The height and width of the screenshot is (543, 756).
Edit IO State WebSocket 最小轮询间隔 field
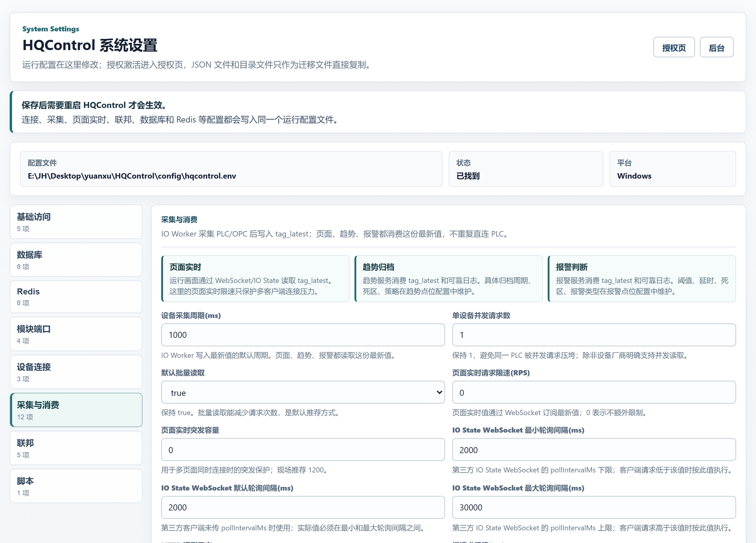[x=594, y=450]
